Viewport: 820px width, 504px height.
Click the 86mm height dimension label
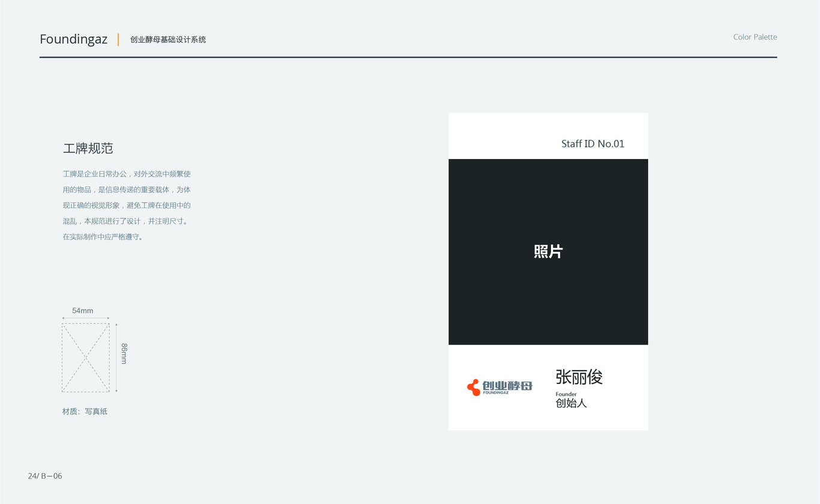(124, 353)
